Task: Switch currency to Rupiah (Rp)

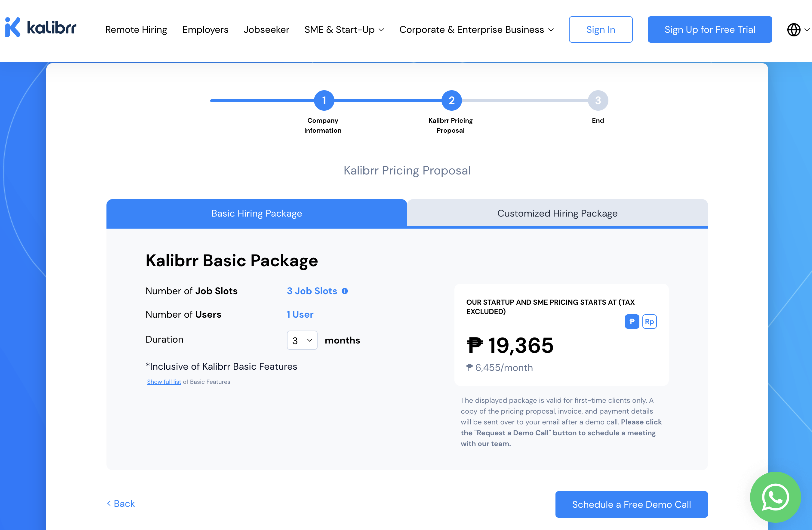Action: 649,322
